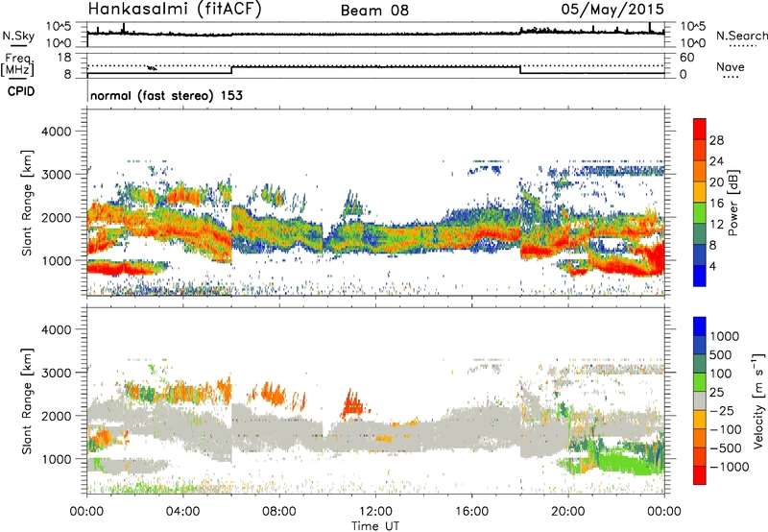Click the dark blue top segment of Velocity color bar

[x=700, y=326]
